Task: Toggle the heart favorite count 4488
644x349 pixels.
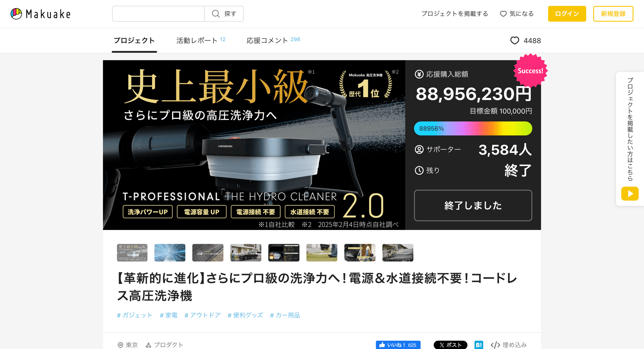Action: [526, 41]
